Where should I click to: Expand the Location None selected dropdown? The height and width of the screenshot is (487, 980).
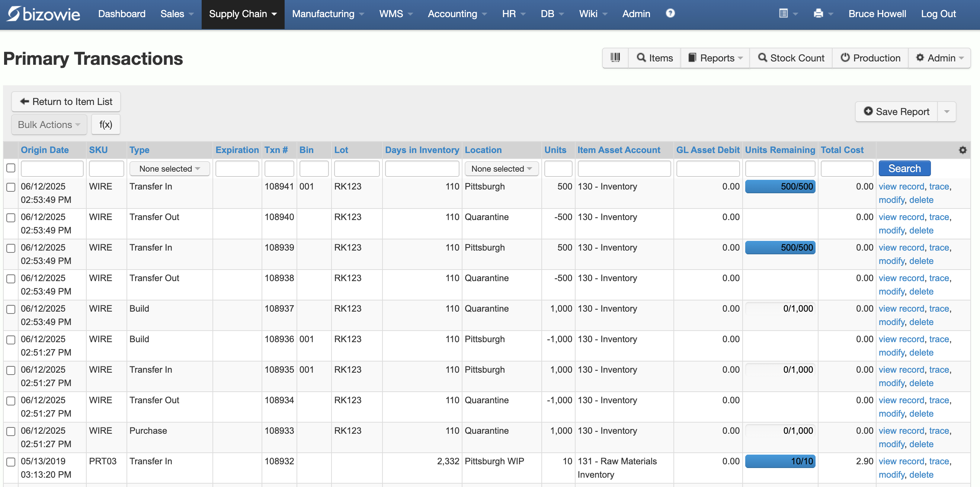tap(501, 169)
